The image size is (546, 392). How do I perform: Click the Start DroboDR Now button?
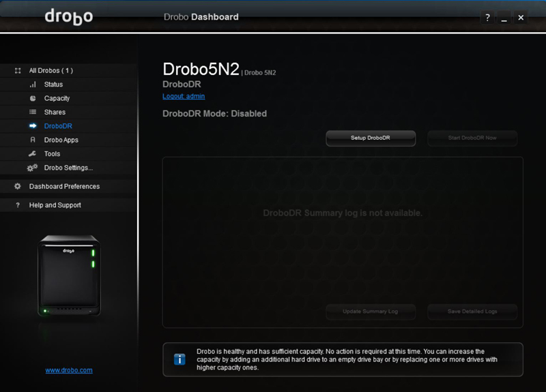point(472,138)
